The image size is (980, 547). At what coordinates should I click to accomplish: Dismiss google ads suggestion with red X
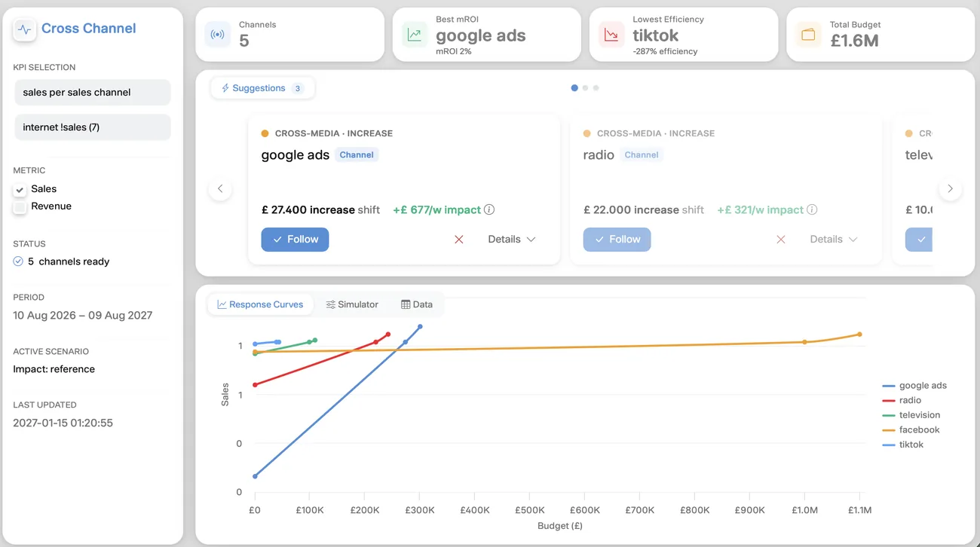(x=458, y=240)
